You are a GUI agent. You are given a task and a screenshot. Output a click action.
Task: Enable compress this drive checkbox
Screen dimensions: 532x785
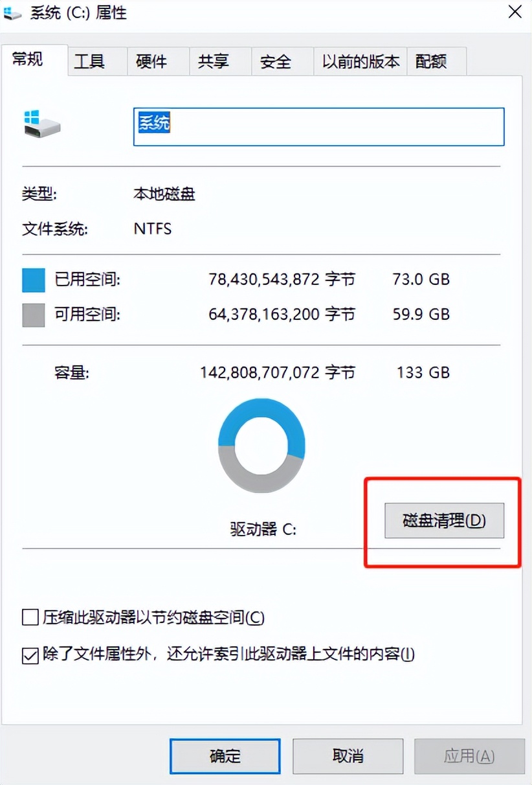coord(30,617)
